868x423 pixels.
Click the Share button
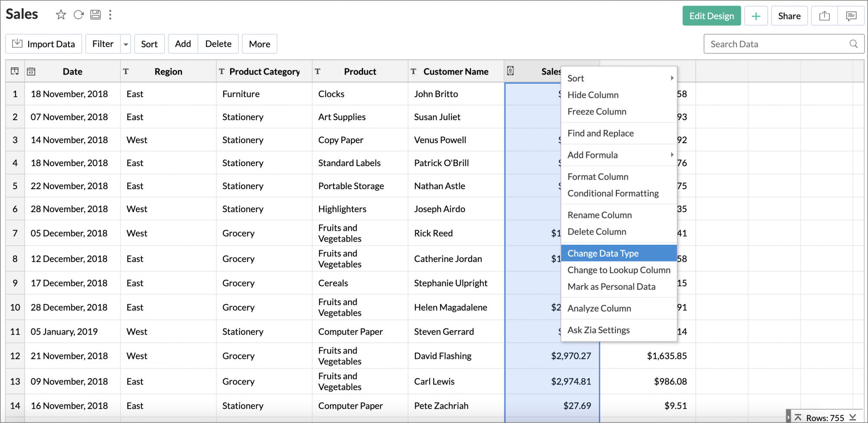coord(789,15)
